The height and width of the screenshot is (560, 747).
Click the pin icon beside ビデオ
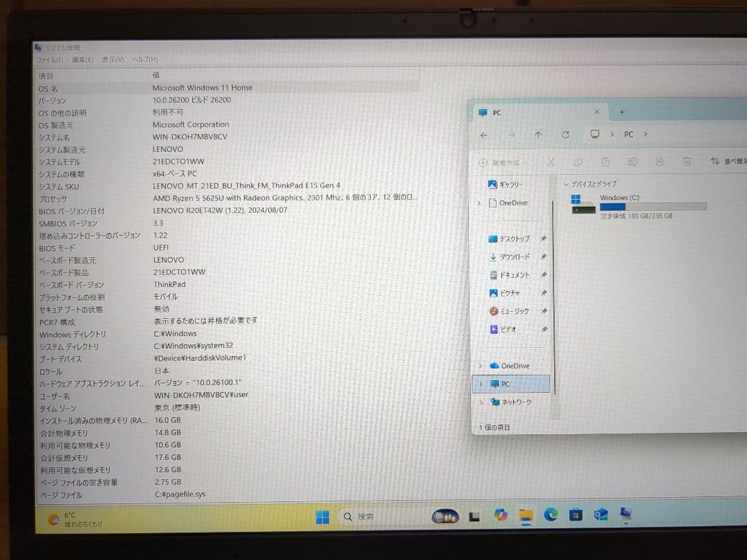coord(544,329)
